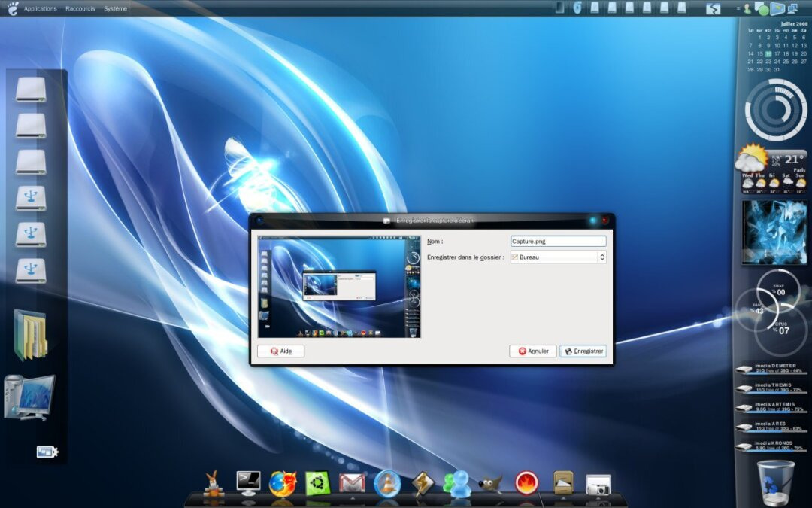Open the Raccourcis menu

[80, 8]
